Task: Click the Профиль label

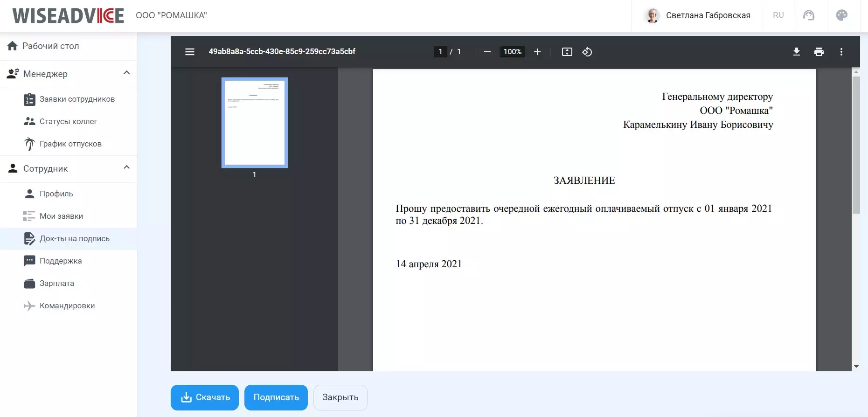Action: (56, 194)
